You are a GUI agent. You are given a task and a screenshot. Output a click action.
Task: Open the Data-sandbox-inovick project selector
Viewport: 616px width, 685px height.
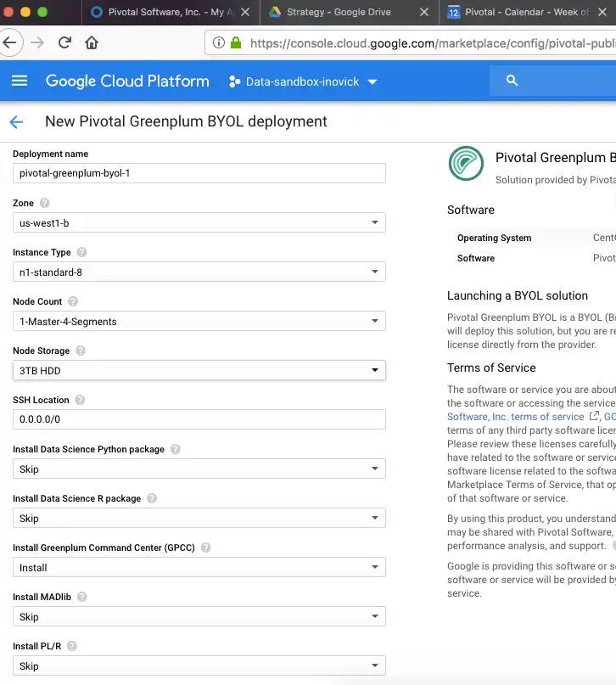coord(303,81)
